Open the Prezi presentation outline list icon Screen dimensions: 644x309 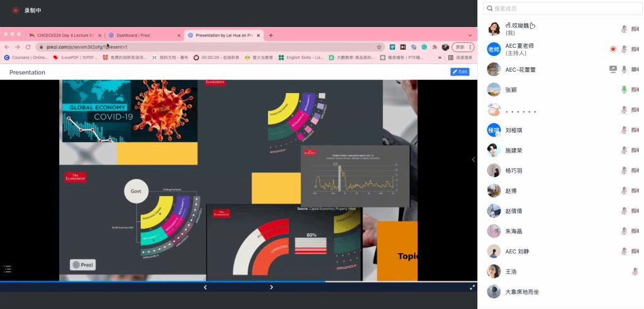(x=8, y=269)
